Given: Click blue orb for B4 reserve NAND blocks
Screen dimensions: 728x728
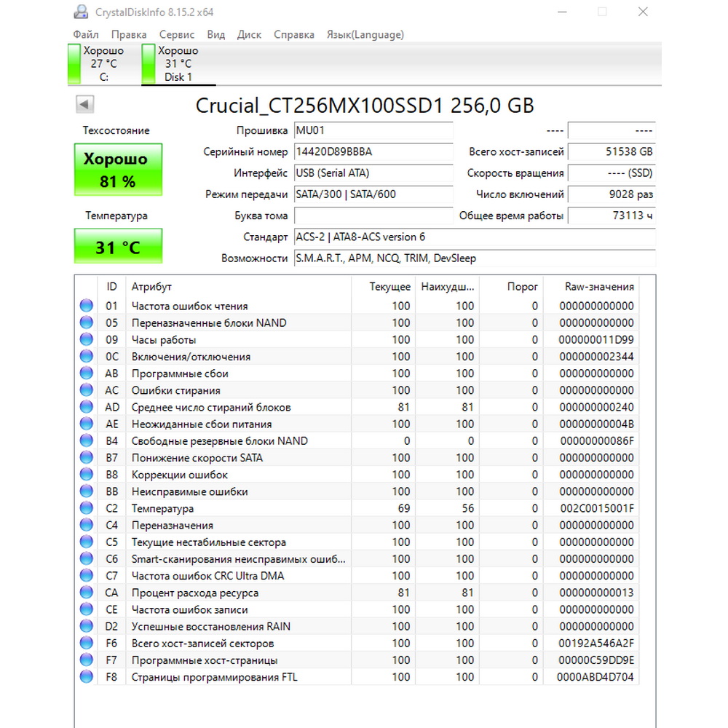Looking at the screenshot, I should click(x=87, y=440).
